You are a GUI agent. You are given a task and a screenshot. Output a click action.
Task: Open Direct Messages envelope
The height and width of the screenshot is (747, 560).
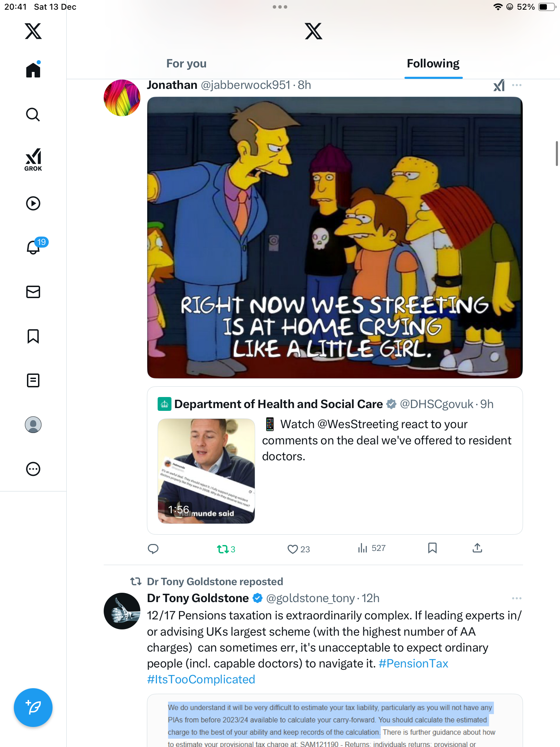33,292
